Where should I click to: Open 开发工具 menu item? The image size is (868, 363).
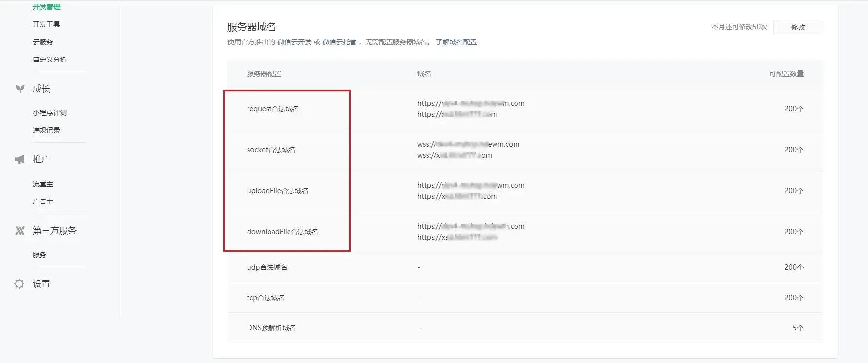coord(46,24)
